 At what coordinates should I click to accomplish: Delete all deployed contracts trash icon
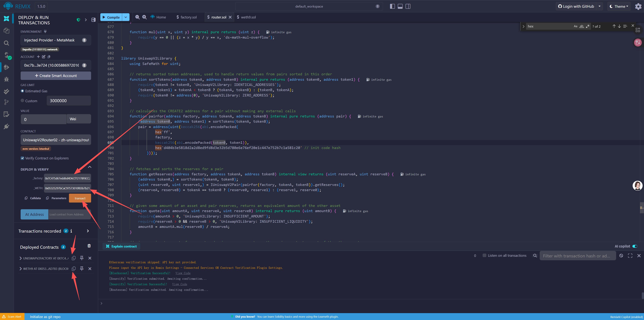[89, 246]
